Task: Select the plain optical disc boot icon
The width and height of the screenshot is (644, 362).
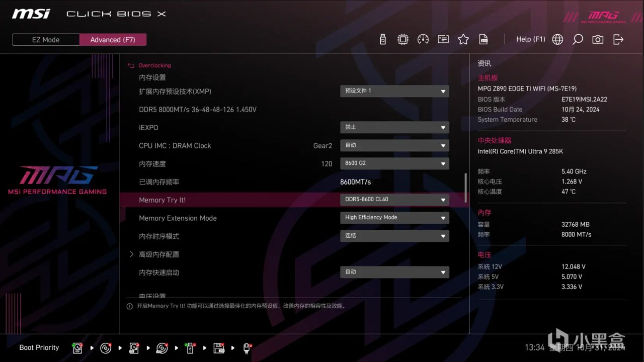Action: pos(106,348)
